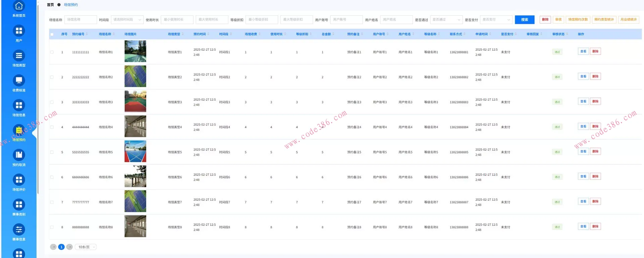Click the 用户 sidebar icon
The height and width of the screenshot is (258, 644).
pos(19,31)
